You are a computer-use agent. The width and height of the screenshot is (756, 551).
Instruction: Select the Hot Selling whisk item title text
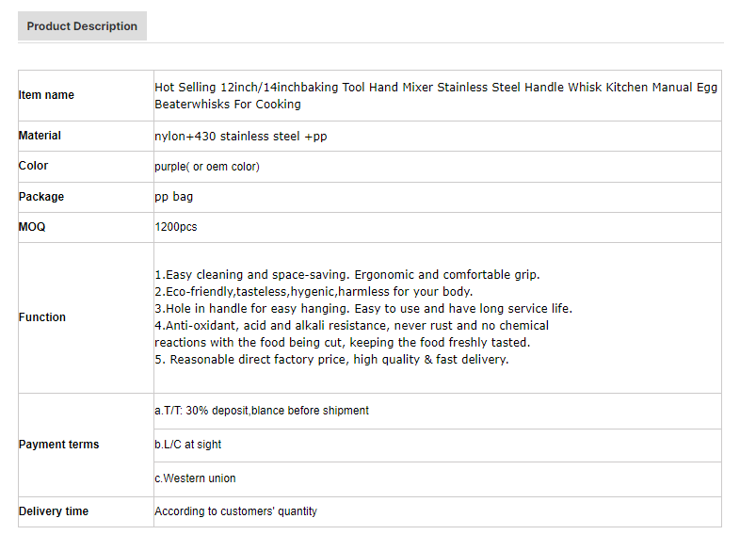click(436, 95)
